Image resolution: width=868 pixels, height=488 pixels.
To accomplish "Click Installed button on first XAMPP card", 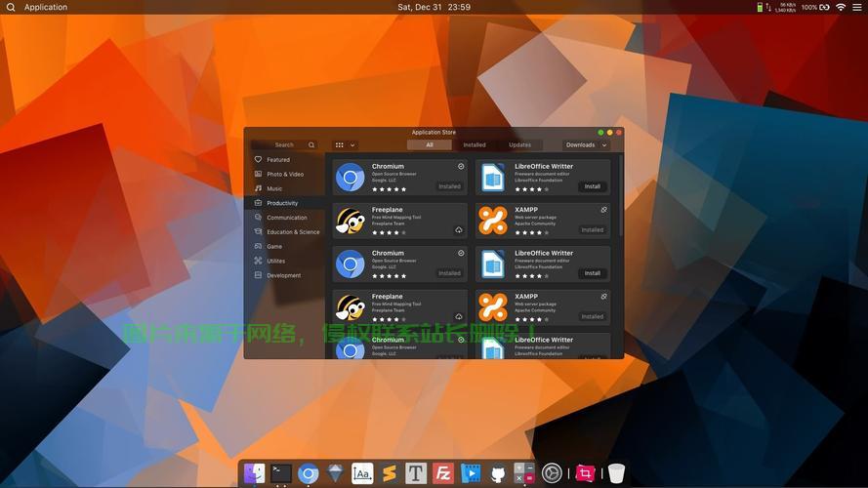I will point(593,229).
